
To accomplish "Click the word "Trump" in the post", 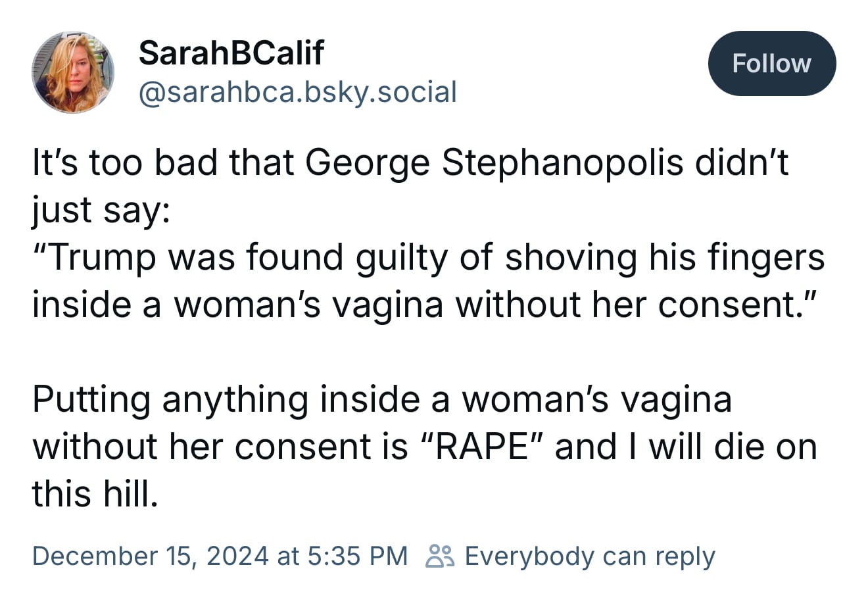I will point(101,257).
